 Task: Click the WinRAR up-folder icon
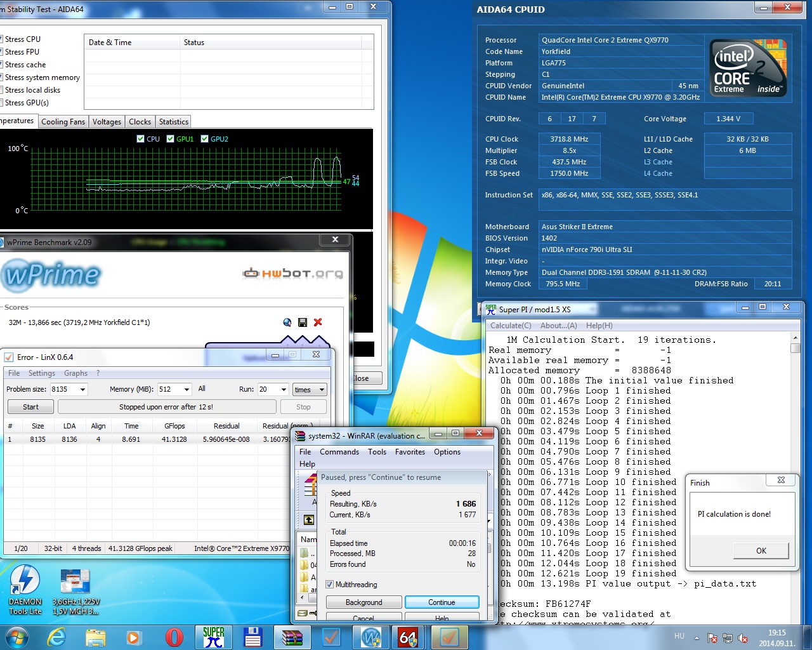tap(309, 520)
